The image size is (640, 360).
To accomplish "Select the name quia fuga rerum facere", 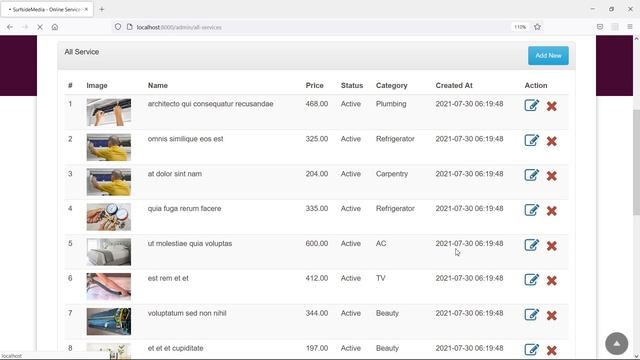I will tap(184, 208).
